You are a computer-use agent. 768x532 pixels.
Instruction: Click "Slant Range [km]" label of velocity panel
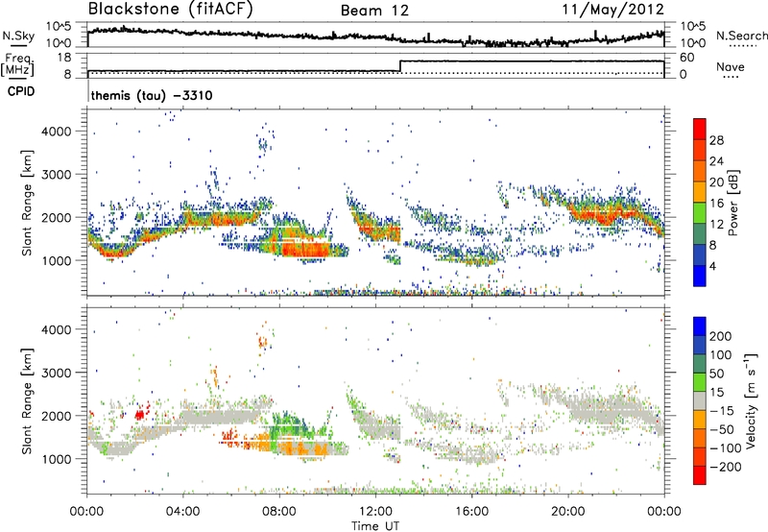[27, 400]
